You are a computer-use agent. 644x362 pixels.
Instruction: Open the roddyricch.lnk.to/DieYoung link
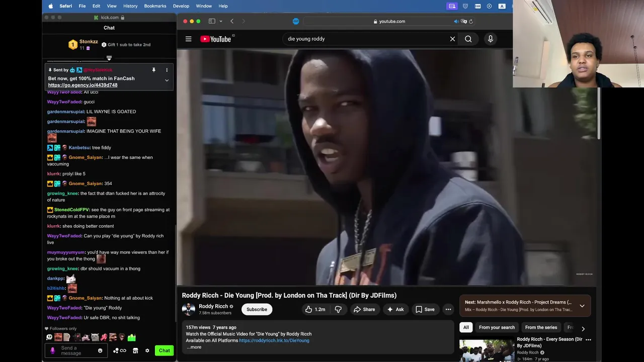coord(274,340)
